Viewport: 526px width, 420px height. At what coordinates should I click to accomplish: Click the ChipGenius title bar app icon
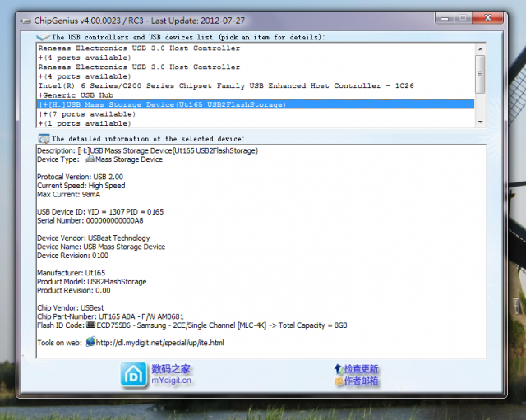click(x=25, y=21)
